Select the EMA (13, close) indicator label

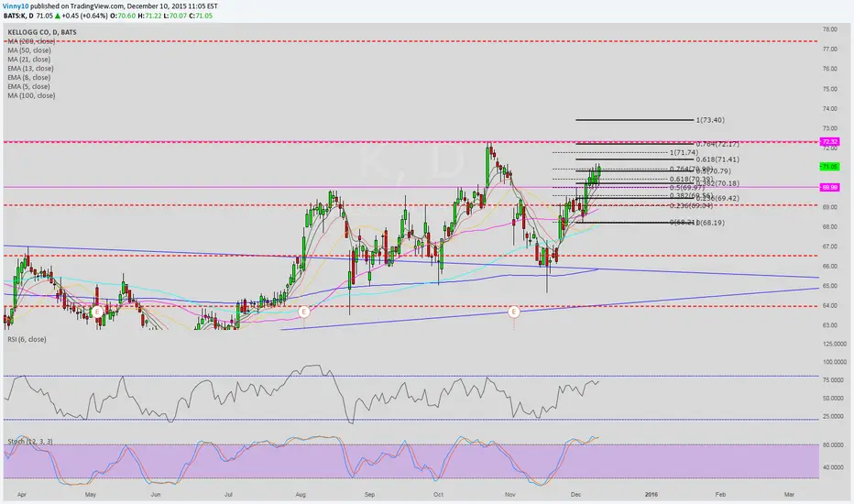(x=30, y=69)
